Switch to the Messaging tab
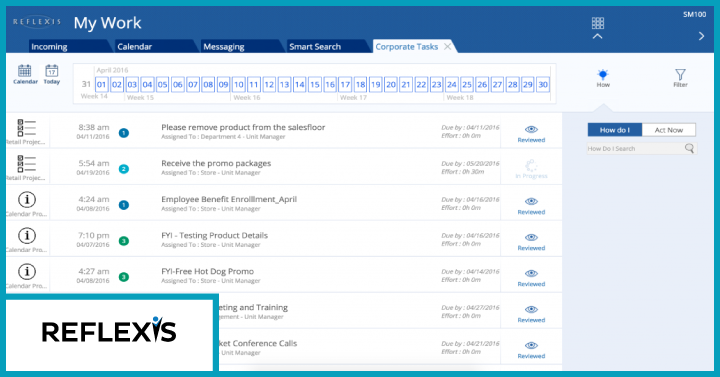 point(241,46)
